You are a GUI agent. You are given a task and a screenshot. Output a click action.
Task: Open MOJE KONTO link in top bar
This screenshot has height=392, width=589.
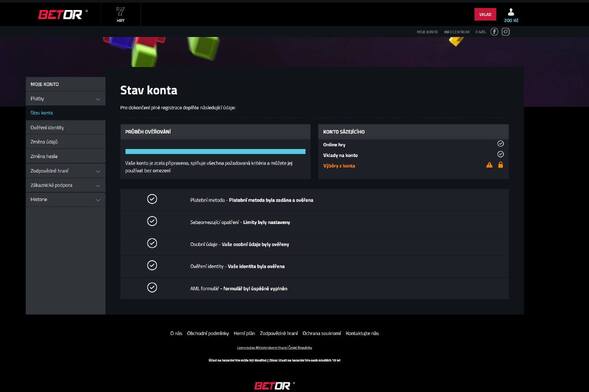coord(427,32)
